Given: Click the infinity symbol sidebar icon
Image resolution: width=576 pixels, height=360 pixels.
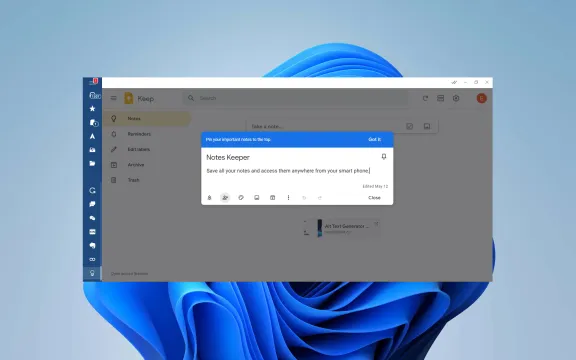Looking at the screenshot, I should click(93, 259).
